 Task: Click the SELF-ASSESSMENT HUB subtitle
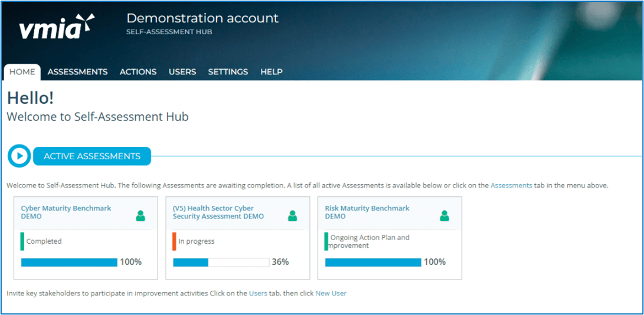click(x=169, y=32)
